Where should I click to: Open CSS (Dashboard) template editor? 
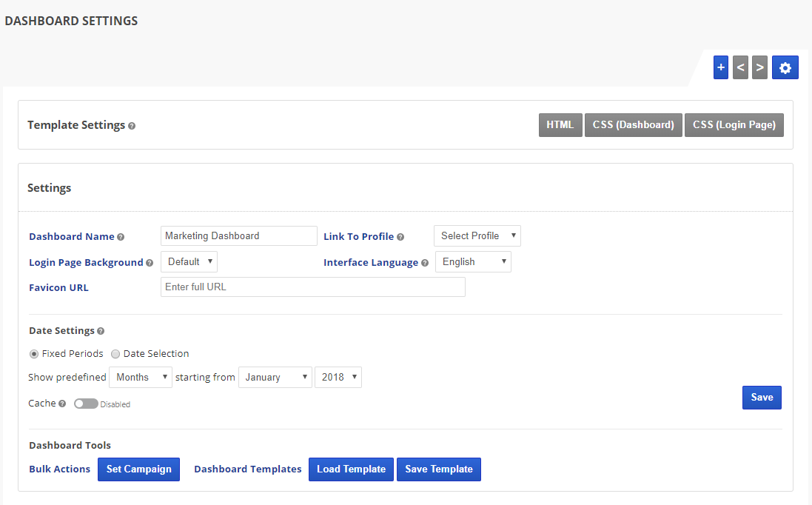pyautogui.click(x=633, y=125)
